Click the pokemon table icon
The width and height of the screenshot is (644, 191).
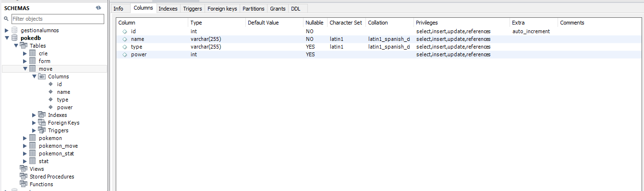click(33, 138)
